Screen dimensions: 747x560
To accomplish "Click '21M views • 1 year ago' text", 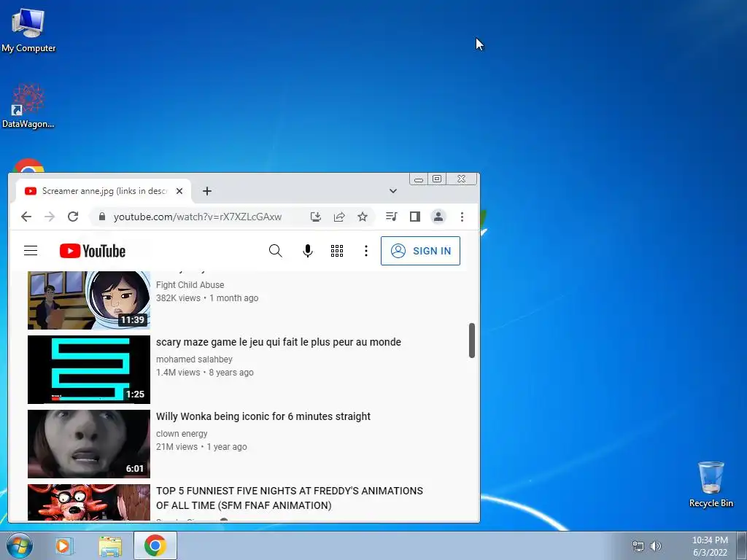I will pos(201,447).
